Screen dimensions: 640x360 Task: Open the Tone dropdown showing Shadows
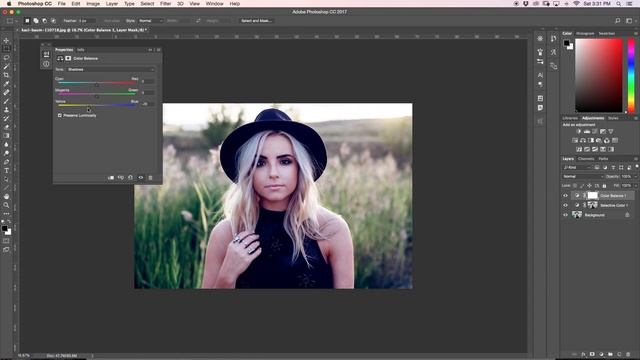click(x=111, y=70)
